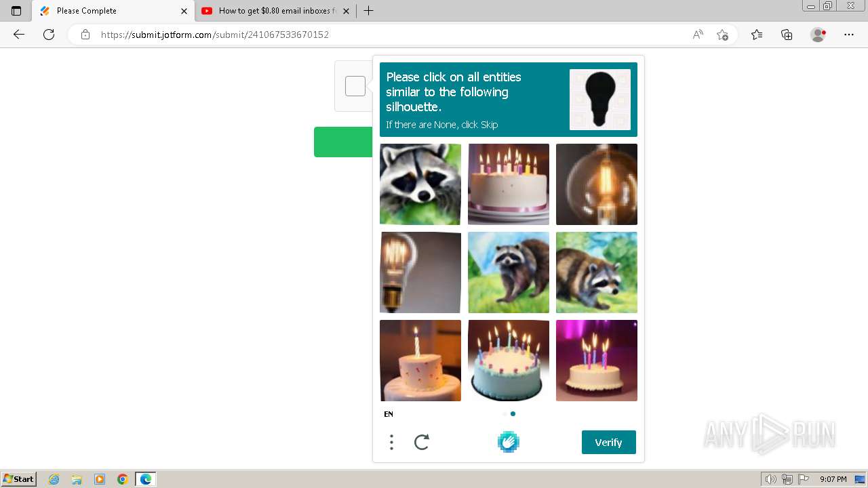The height and width of the screenshot is (488, 868).
Task: Select the single-candle cake image
Action: coord(420,361)
